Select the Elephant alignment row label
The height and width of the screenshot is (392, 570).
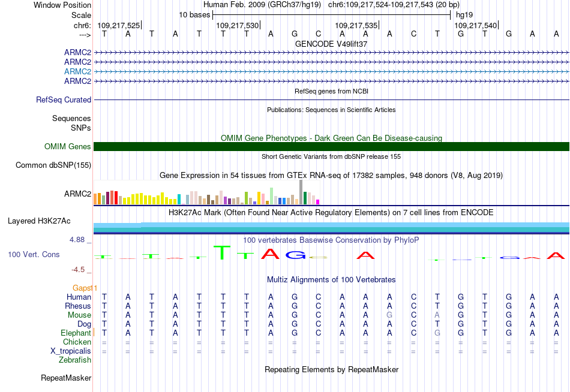(x=76, y=333)
